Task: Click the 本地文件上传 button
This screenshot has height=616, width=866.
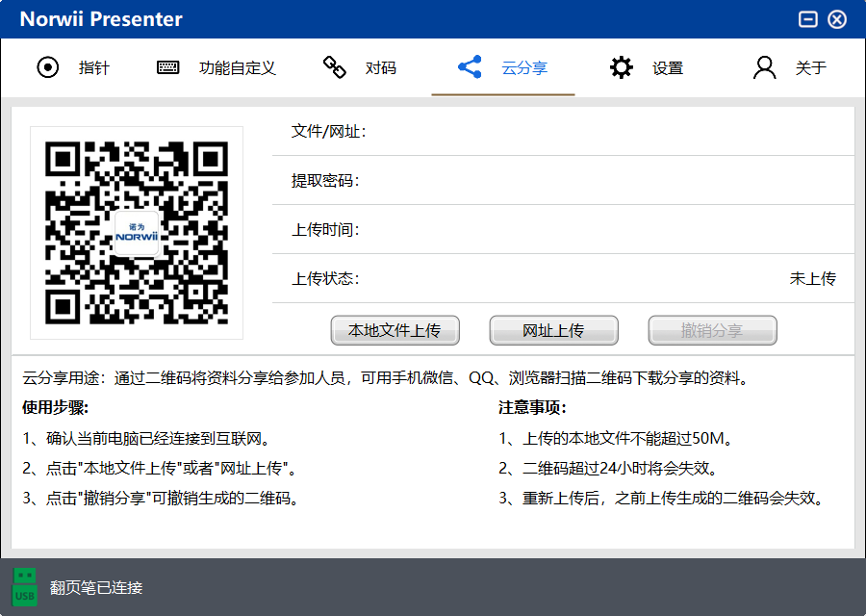Action: pos(395,330)
